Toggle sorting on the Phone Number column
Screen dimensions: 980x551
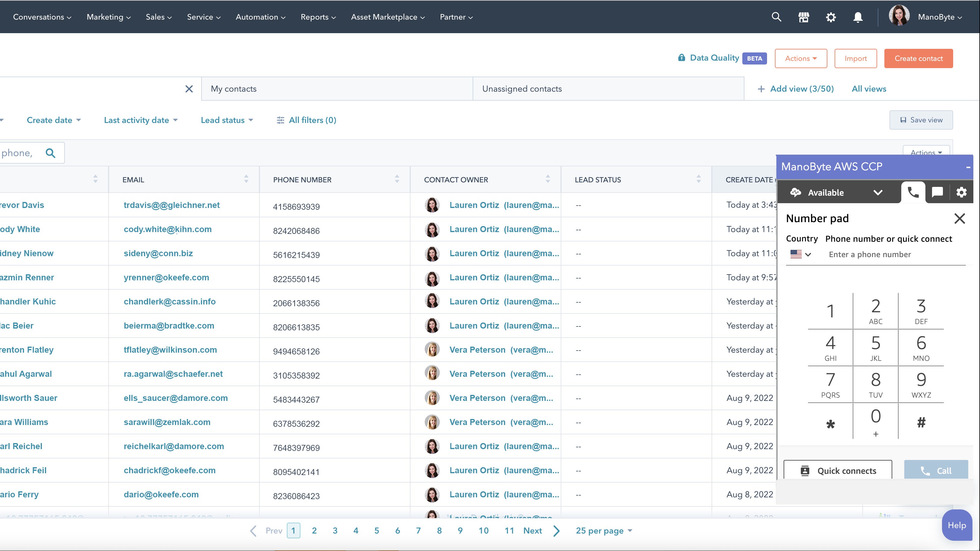[397, 179]
